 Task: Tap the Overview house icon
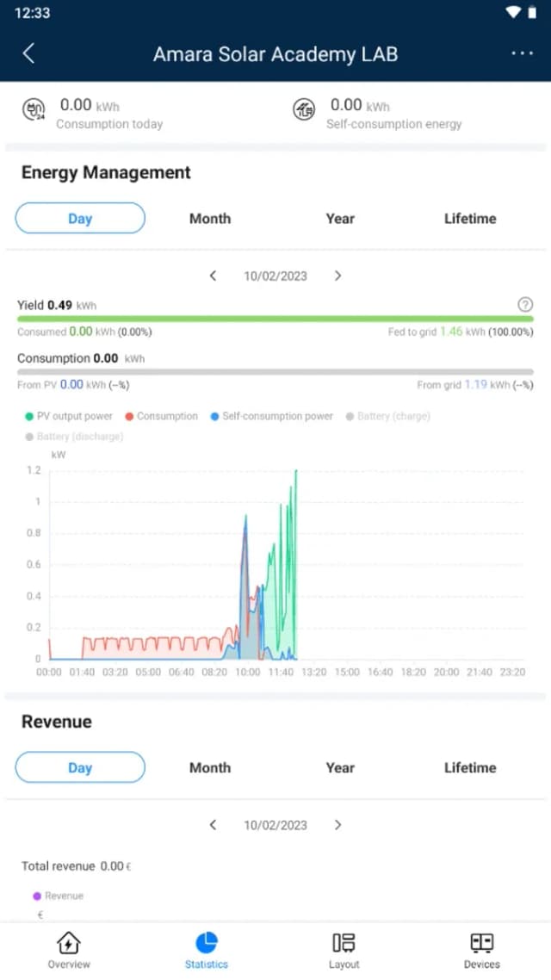pos(69,942)
